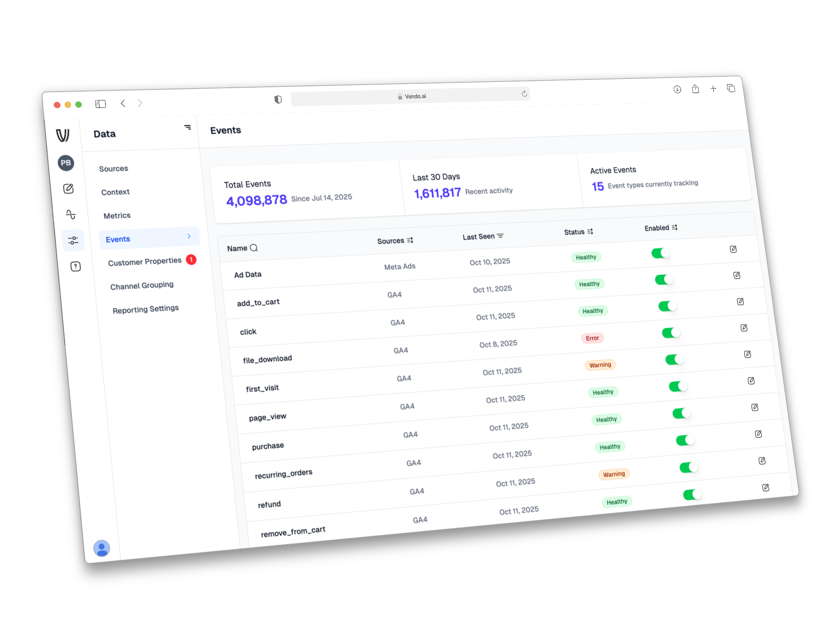Disable the add_to_cart event toggle
The height and width of the screenshot is (630, 840).
click(x=664, y=280)
